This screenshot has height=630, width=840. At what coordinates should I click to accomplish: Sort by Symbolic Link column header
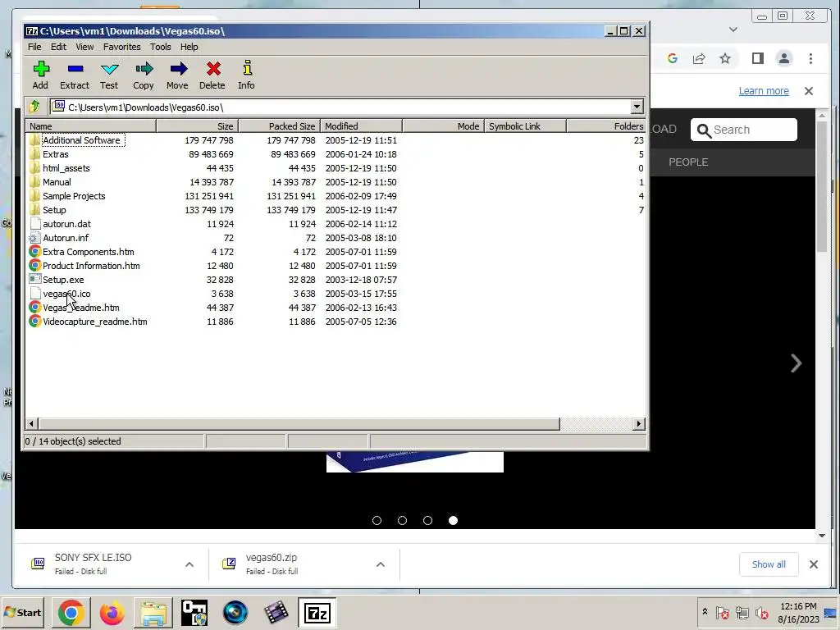(525, 126)
